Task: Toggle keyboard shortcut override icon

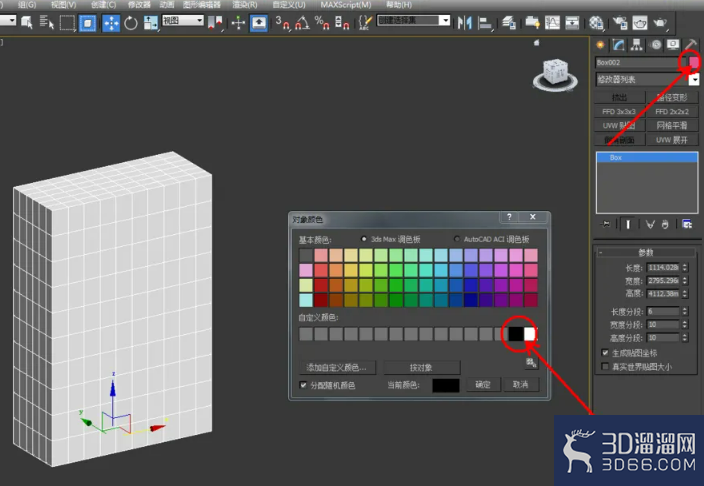Action: pyautogui.click(x=259, y=22)
